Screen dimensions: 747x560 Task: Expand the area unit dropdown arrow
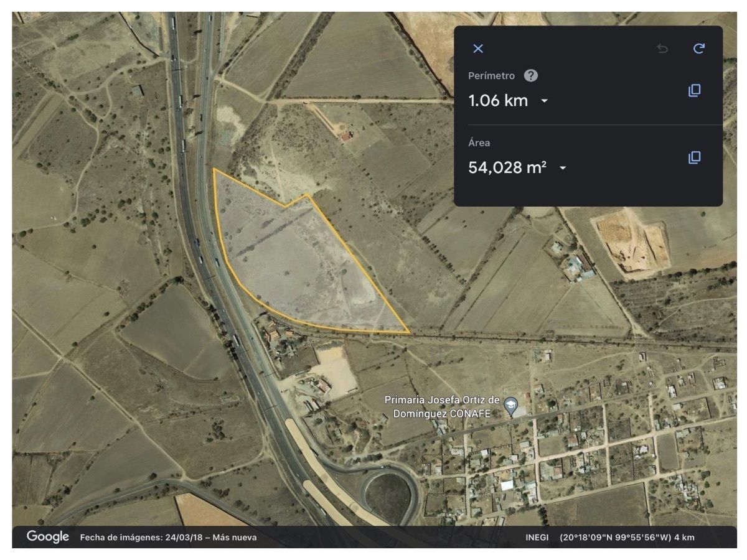[563, 168]
